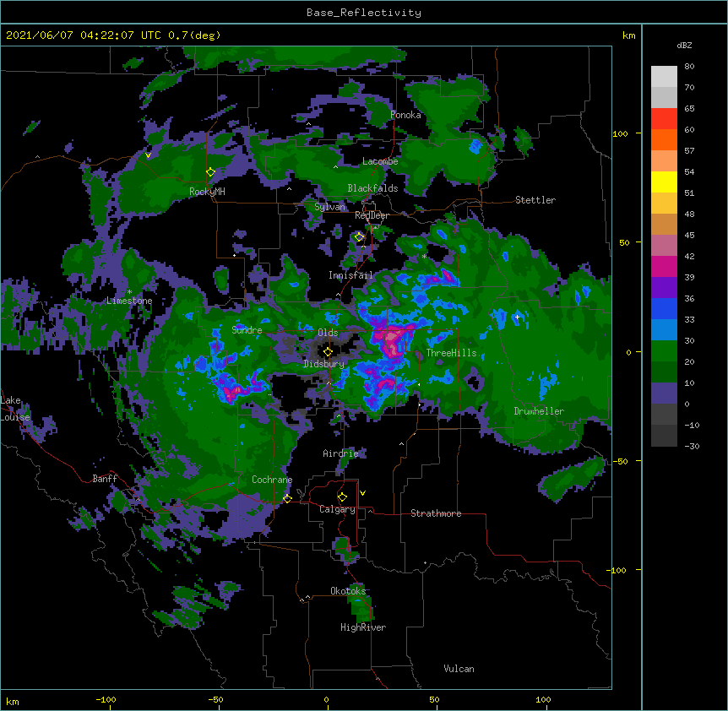Click the white plus marker north of Drumheller
Image resolution: width=728 pixels, height=711 pixels.
tap(517, 317)
